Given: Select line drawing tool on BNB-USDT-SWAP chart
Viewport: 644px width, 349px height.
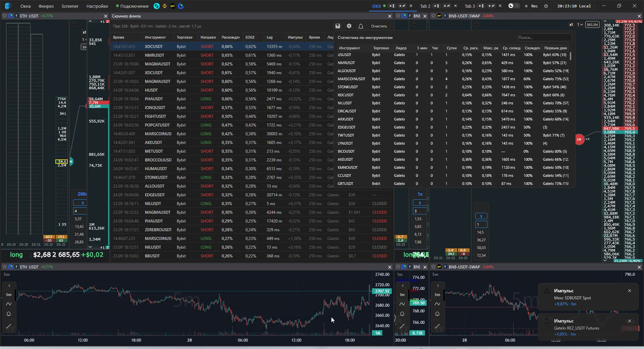Looking at the screenshot, I should pyautogui.click(x=437, y=326).
